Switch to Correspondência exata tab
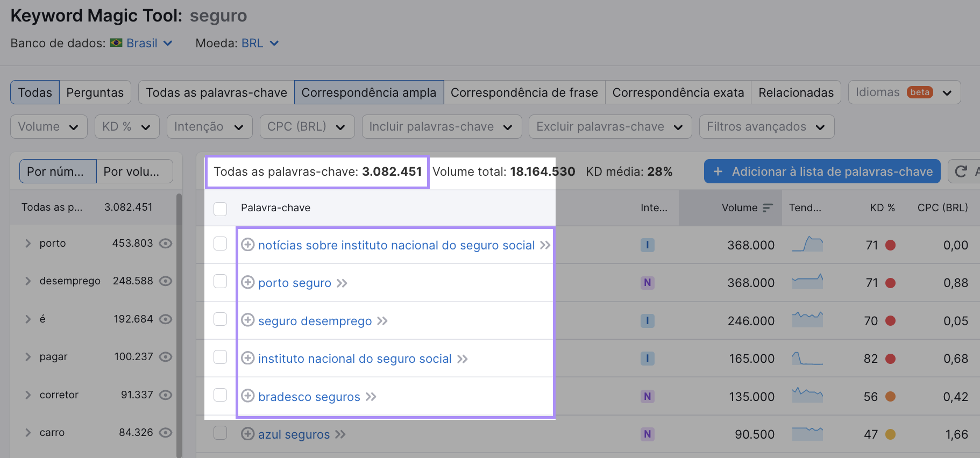 [678, 92]
